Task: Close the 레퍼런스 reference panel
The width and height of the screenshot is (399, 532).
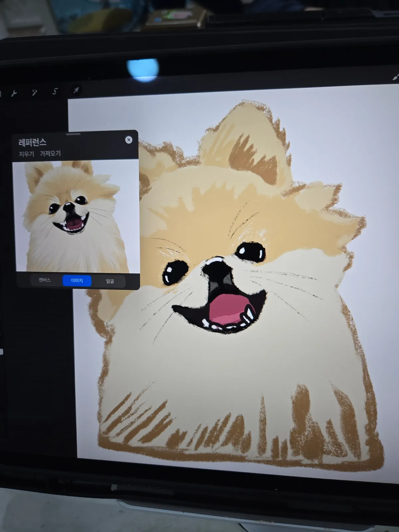Action: coord(129,140)
